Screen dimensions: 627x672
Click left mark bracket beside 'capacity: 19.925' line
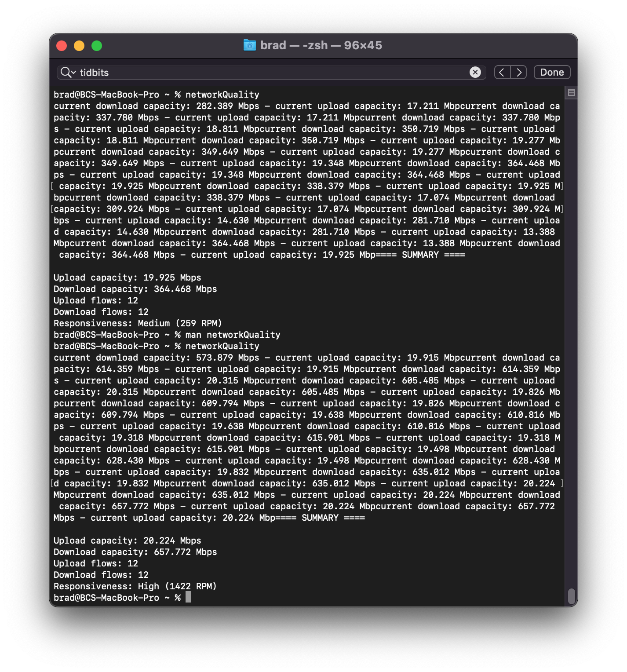click(x=52, y=186)
